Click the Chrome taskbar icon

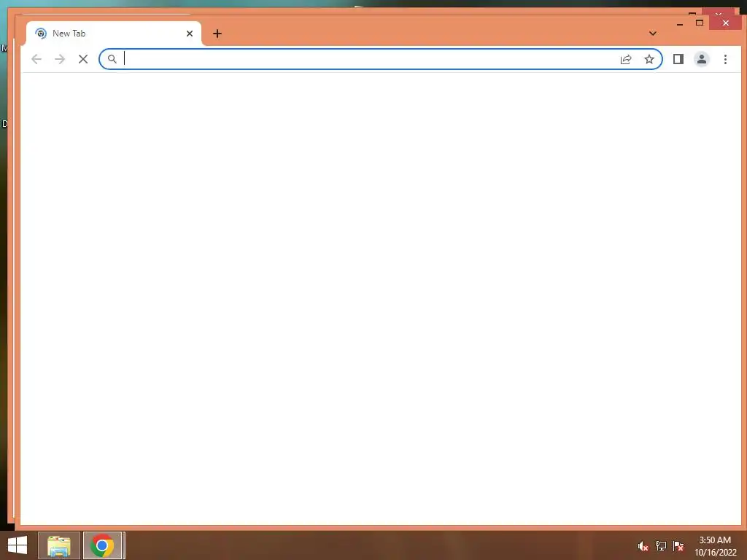click(x=102, y=545)
